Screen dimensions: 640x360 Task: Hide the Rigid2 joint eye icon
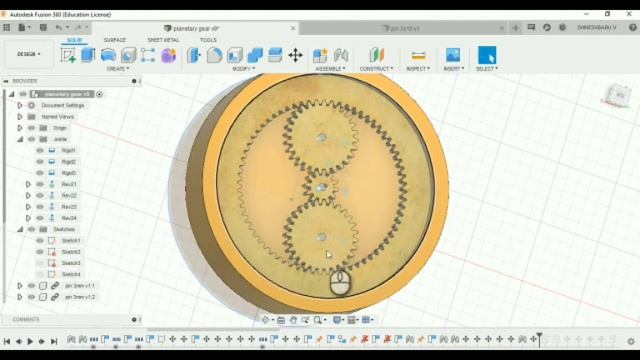[x=40, y=162]
